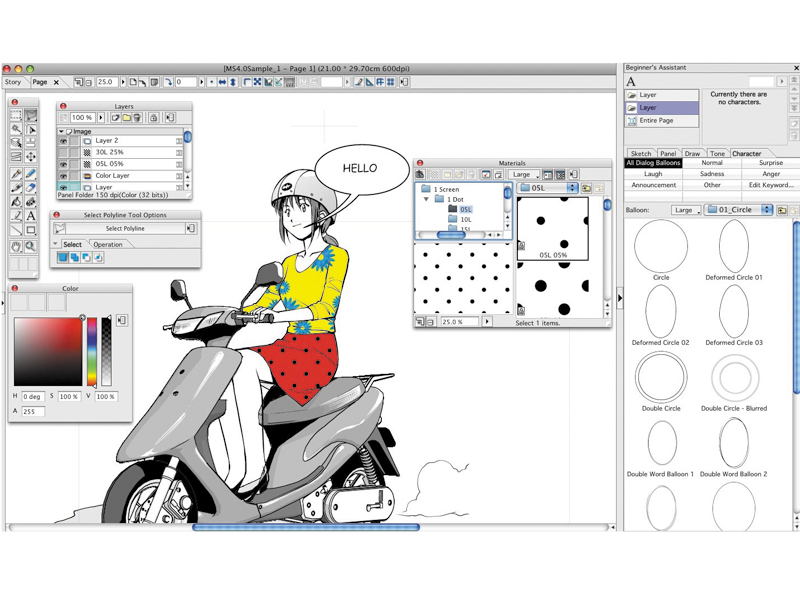Click Surprise balloon category
The width and height of the screenshot is (800, 600).
point(770,163)
